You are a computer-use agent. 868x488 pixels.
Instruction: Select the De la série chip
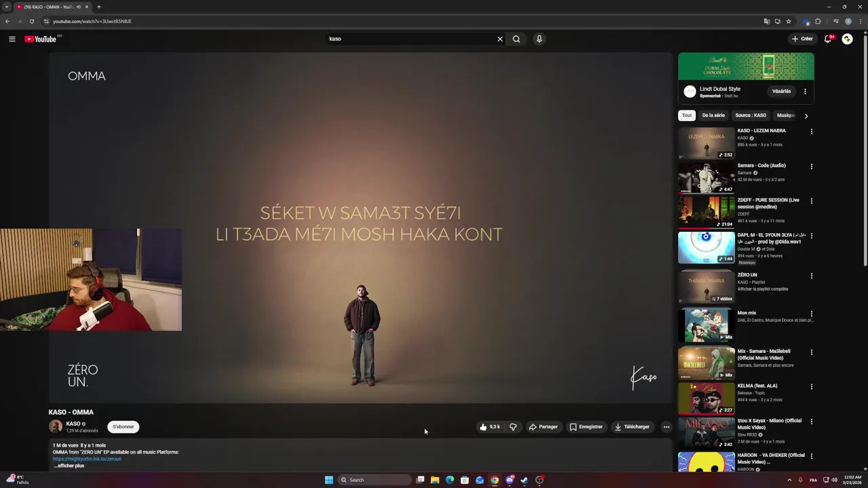click(x=713, y=115)
